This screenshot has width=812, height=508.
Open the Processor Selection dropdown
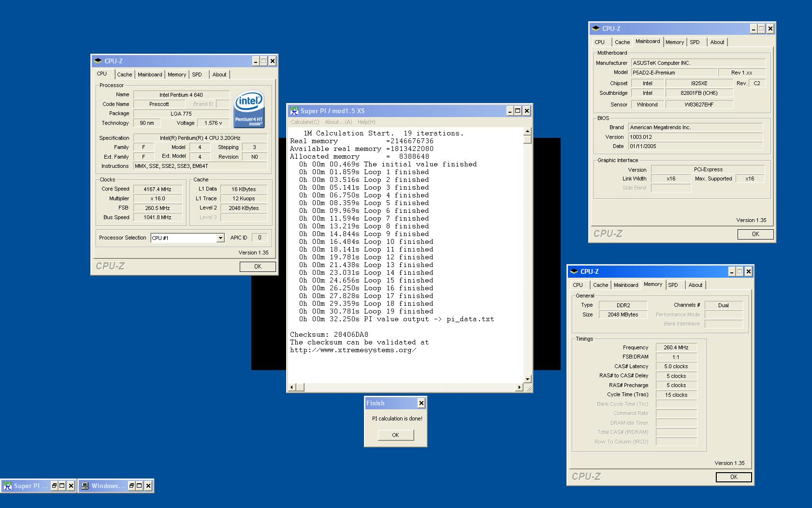click(x=220, y=238)
